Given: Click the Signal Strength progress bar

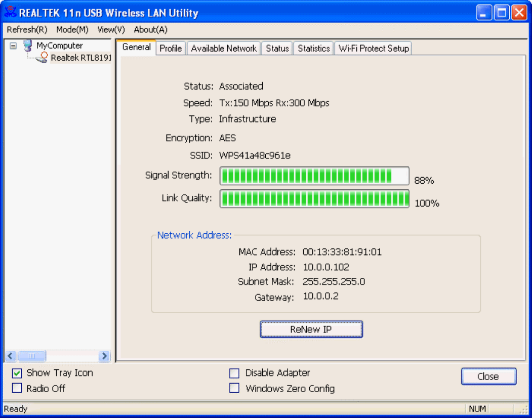Looking at the screenshot, I should click(x=314, y=176).
